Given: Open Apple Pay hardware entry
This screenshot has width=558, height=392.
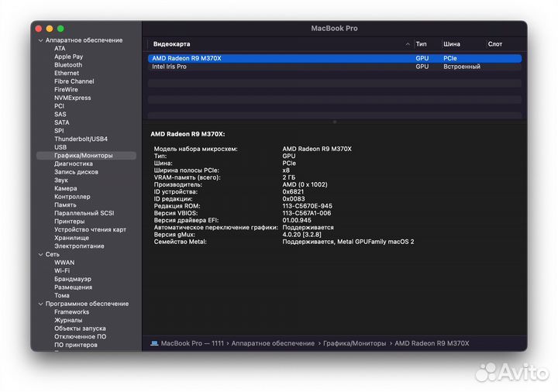Looking at the screenshot, I should [x=68, y=57].
